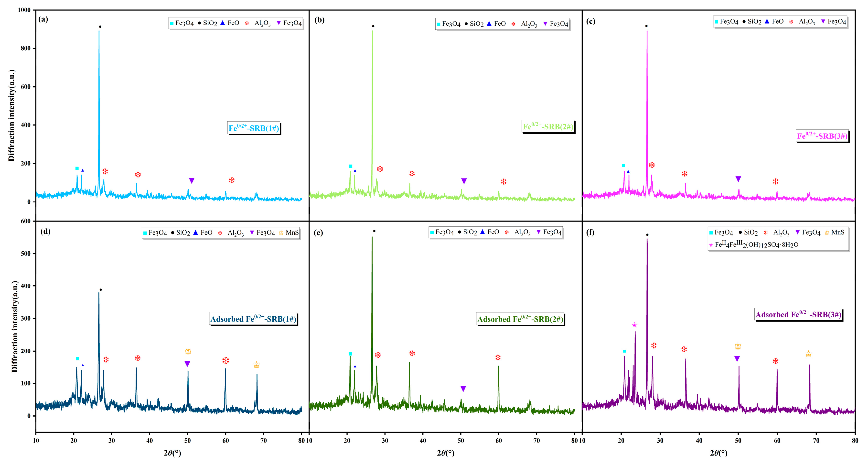Click the orange crown above 50° peak in panel (f)
The width and height of the screenshot is (868, 467).
[738, 346]
